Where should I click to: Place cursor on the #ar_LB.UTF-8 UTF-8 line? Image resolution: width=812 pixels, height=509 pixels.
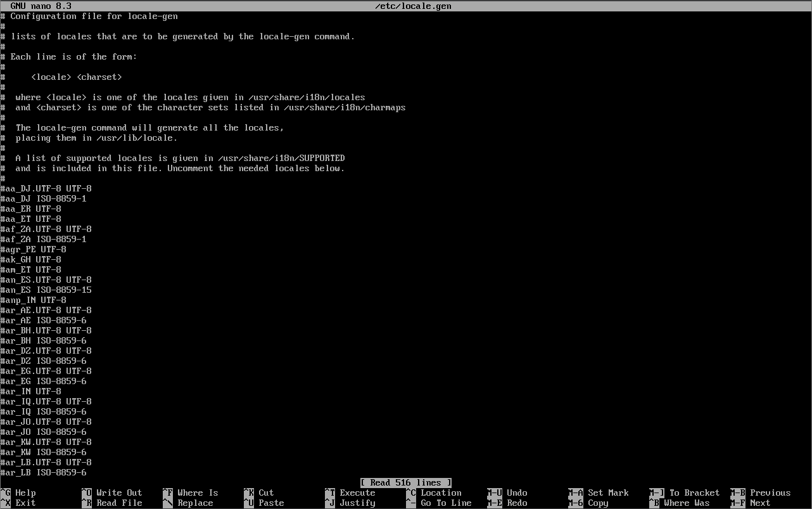46,462
